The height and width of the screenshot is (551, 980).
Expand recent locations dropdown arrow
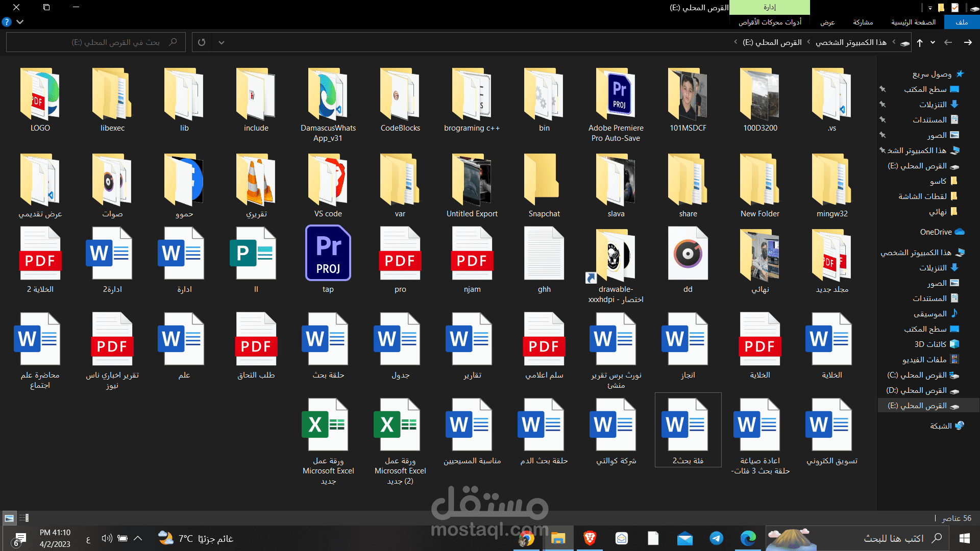tap(933, 42)
